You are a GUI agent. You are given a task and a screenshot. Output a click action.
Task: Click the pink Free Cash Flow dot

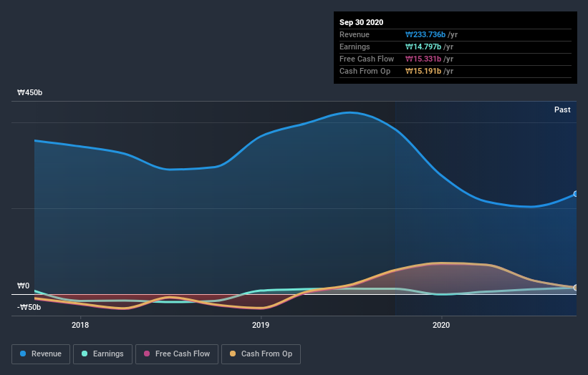point(147,354)
